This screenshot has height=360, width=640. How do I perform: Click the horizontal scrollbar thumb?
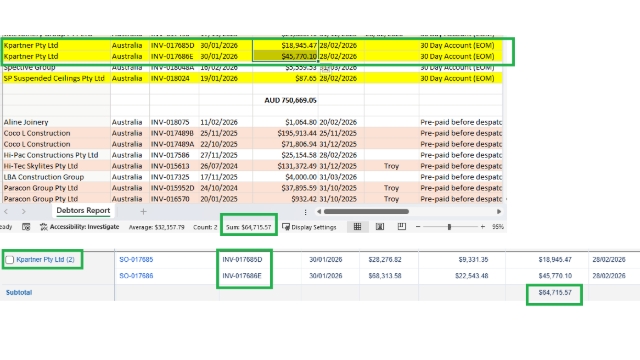pos(366,211)
